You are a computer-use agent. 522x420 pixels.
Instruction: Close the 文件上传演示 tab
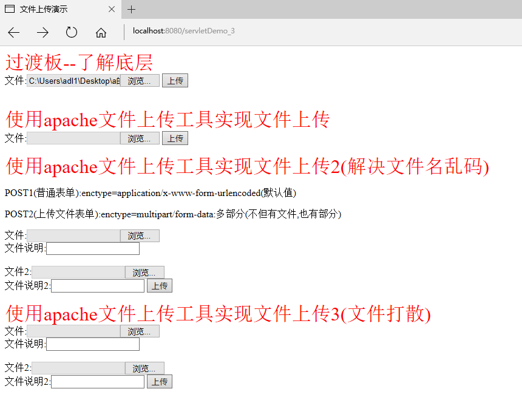(x=112, y=9)
